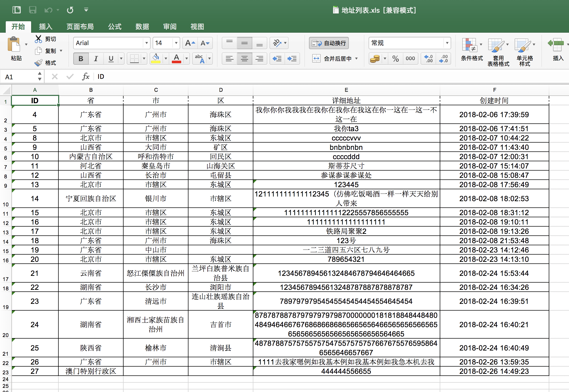Click the percent style icon
This screenshot has height=392, width=569.
pos(396,59)
